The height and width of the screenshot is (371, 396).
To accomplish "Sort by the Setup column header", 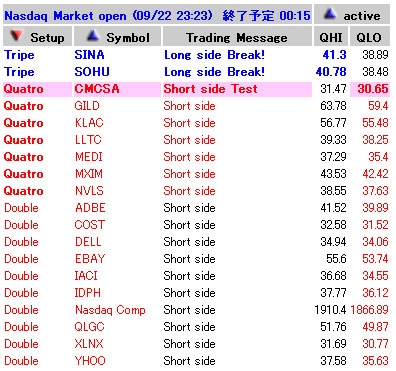I will (x=37, y=36).
